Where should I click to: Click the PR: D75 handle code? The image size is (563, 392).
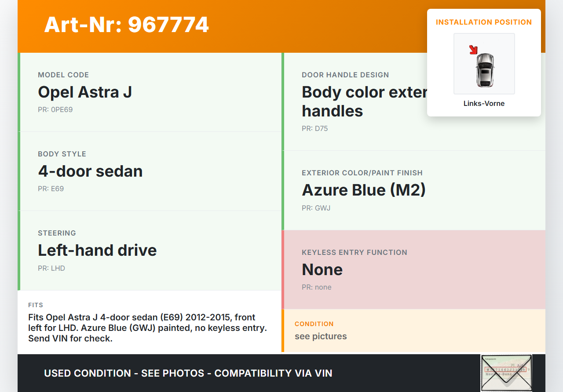(x=314, y=129)
